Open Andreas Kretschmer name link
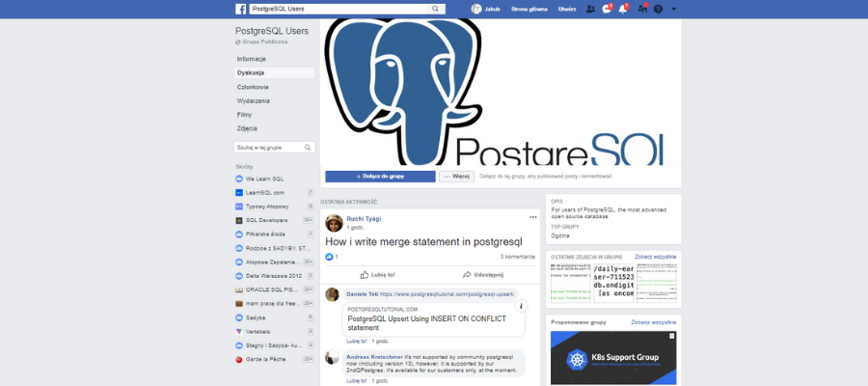Screen dimensions: 868x386 (375, 357)
